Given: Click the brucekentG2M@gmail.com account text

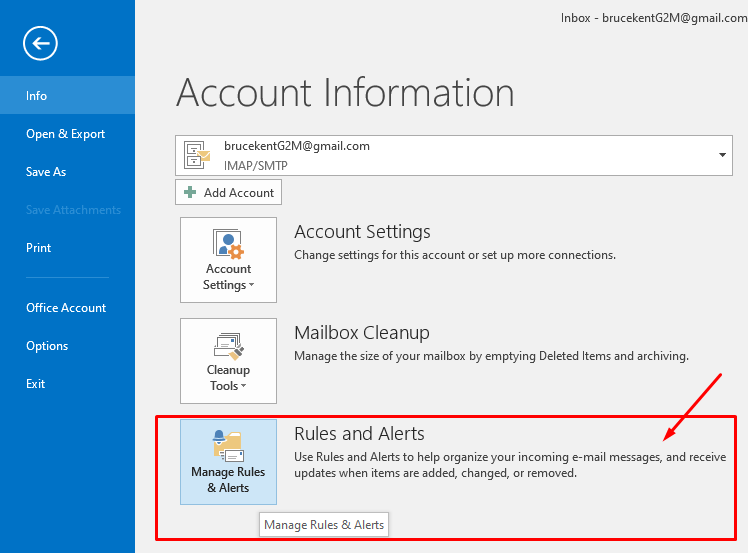Looking at the screenshot, I should click(297, 146).
